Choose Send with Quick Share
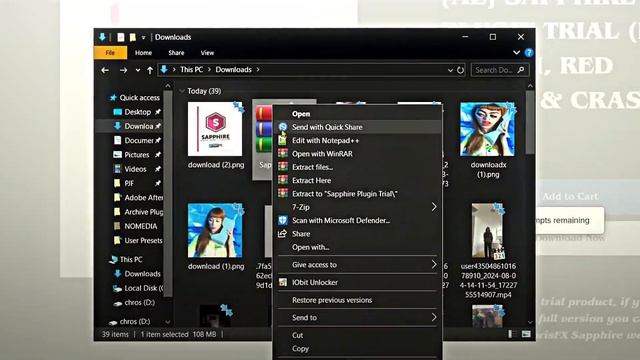 (x=358, y=127)
